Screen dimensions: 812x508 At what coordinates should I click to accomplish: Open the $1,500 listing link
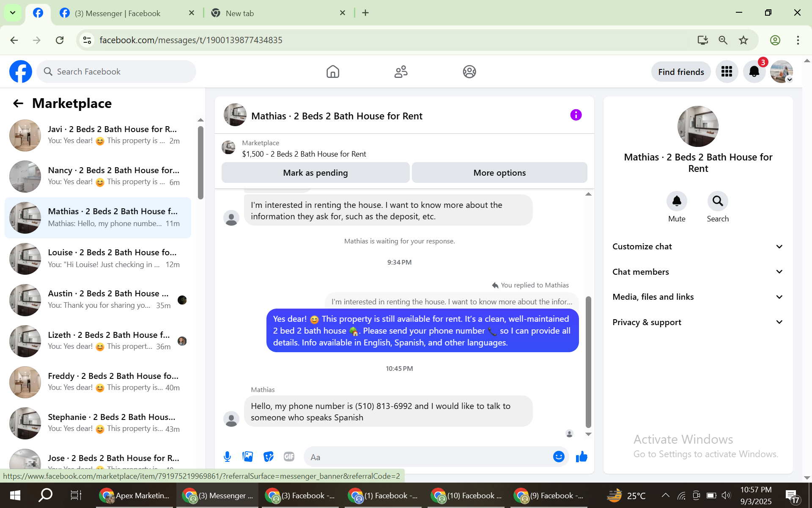pos(304,154)
